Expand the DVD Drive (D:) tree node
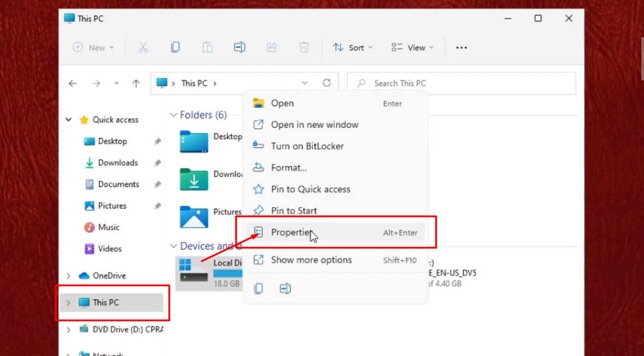644x356 pixels. tap(69, 330)
